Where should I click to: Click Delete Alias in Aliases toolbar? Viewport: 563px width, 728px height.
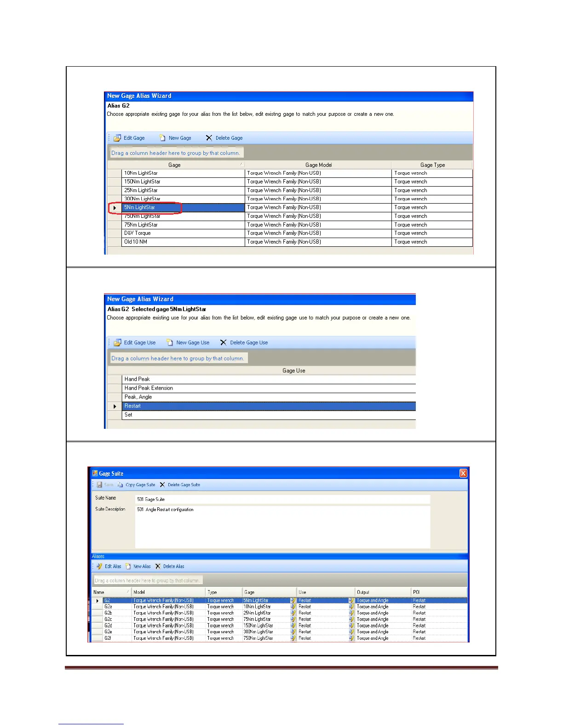coord(170,566)
